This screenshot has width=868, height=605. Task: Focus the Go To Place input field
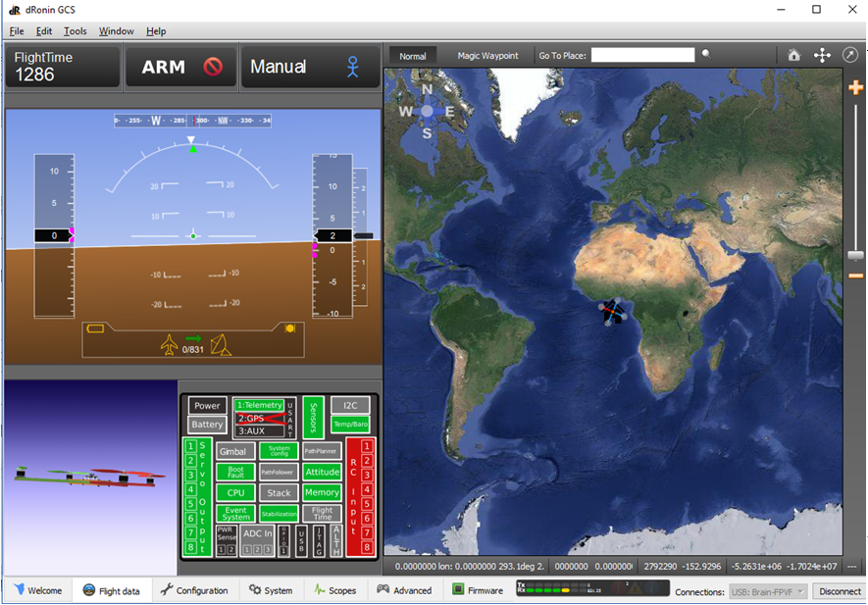point(642,55)
